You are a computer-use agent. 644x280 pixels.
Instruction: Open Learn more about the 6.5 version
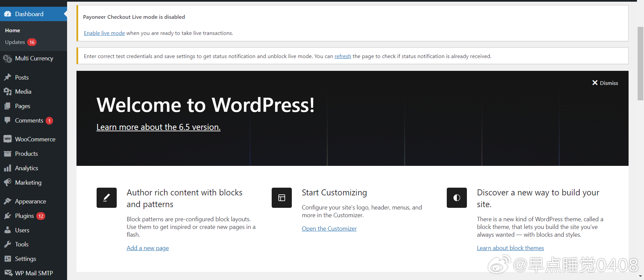click(158, 127)
